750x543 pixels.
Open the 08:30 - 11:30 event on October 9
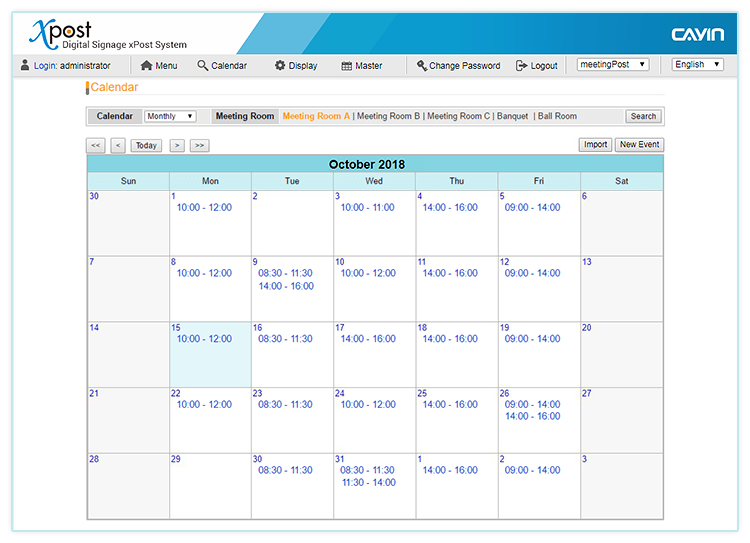[285, 273]
